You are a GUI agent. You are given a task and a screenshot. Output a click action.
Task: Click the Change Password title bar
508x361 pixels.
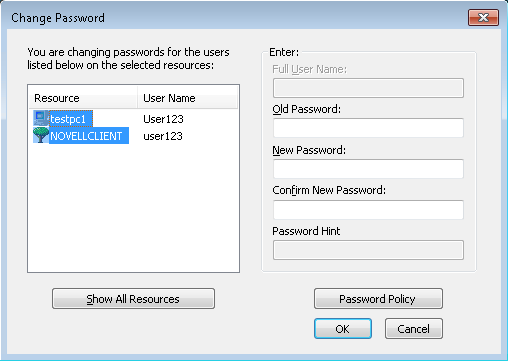point(233,17)
